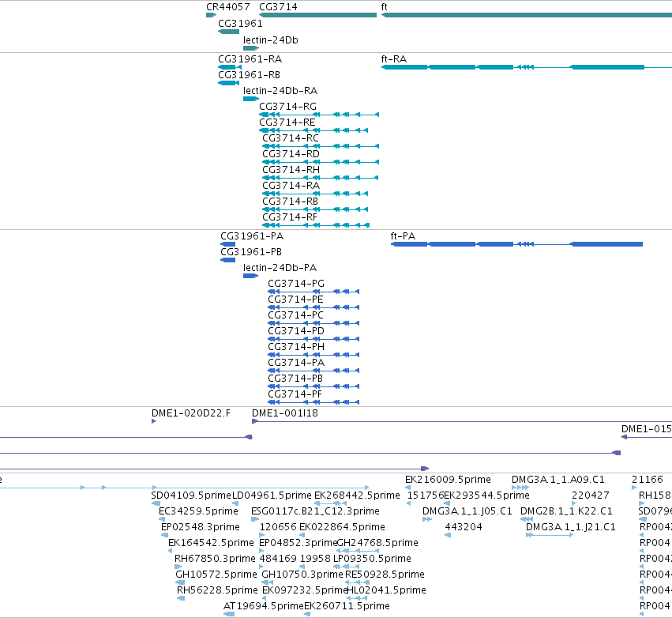The height and width of the screenshot is (618, 672).
Task: Click the DMG3A.1_1.A09.C1 label
Action: click(x=558, y=480)
